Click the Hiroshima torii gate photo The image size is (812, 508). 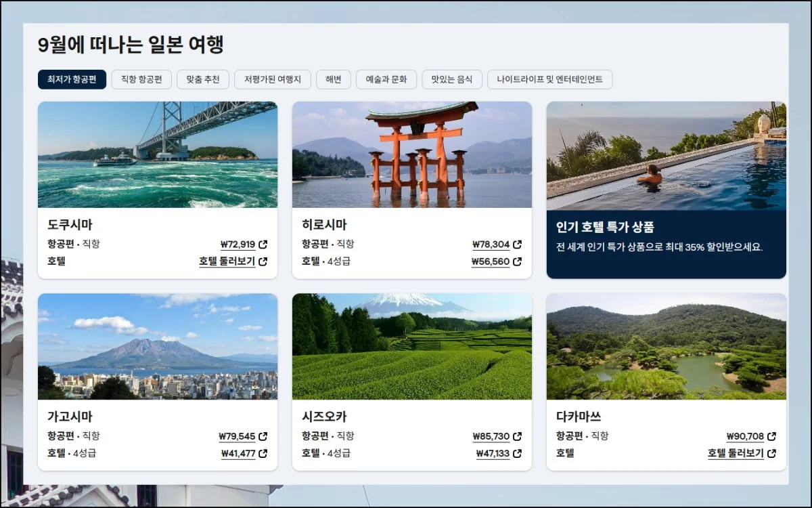tap(411, 154)
